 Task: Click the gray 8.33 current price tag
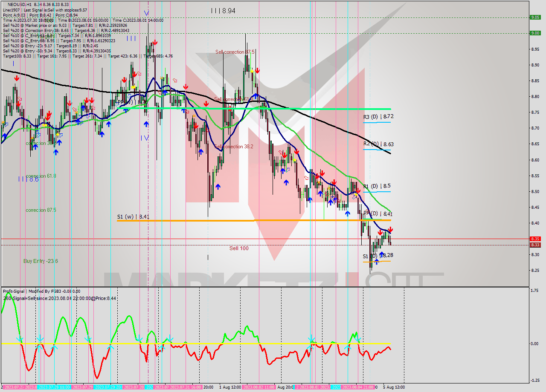[535, 245]
